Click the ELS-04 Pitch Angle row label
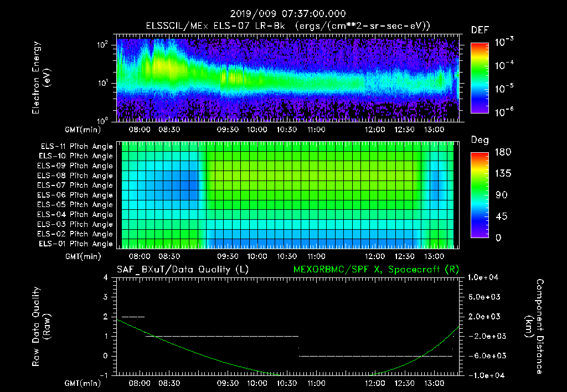 75,214
